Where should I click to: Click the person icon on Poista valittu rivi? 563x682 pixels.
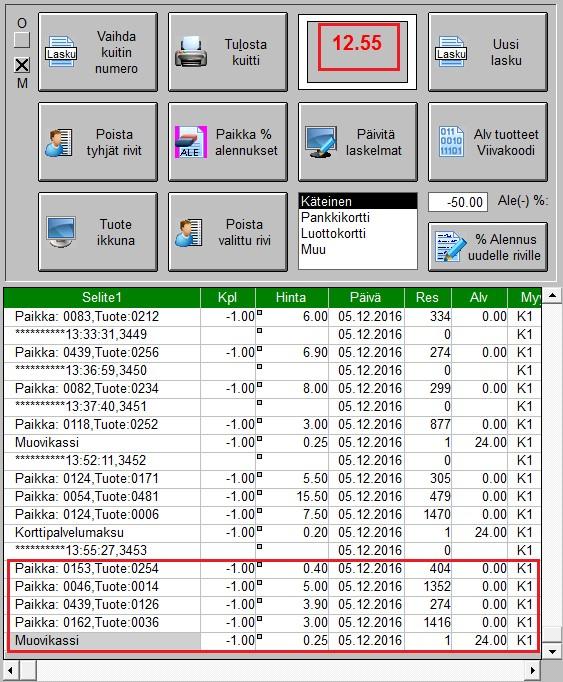pyautogui.click(x=189, y=232)
